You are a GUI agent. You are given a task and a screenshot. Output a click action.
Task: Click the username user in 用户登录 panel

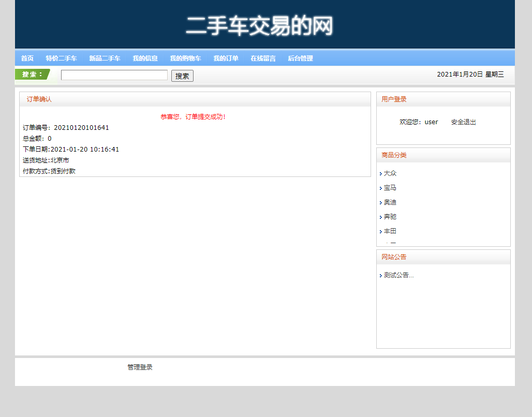pyautogui.click(x=431, y=122)
